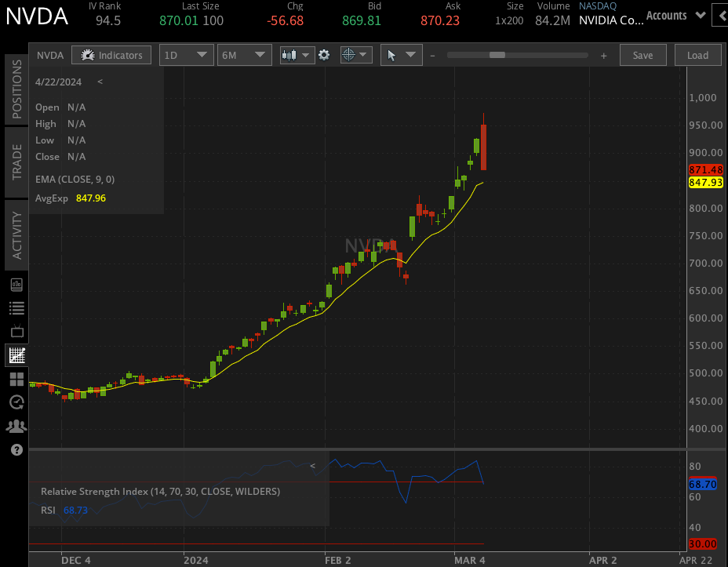
Task: Collapse the OHLC data panel chevron
Action: (x=99, y=82)
